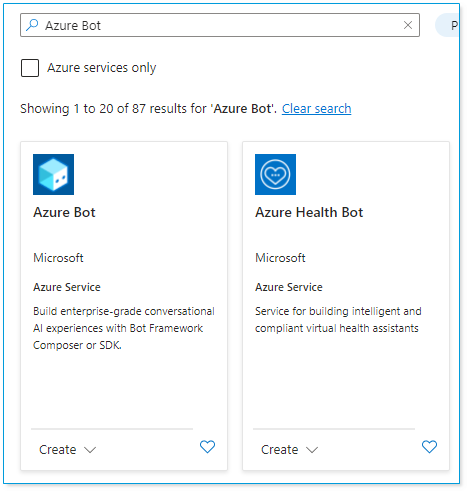469x493 pixels.
Task: Click the 'Build enterprise-grade conversational' description
Action: (x=124, y=328)
